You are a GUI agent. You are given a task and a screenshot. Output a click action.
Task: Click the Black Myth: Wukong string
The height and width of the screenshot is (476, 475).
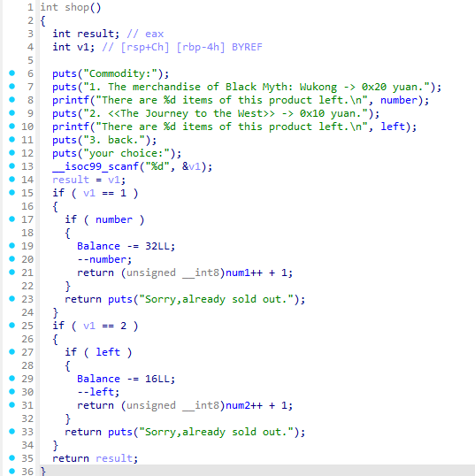(x=257, y=87)
